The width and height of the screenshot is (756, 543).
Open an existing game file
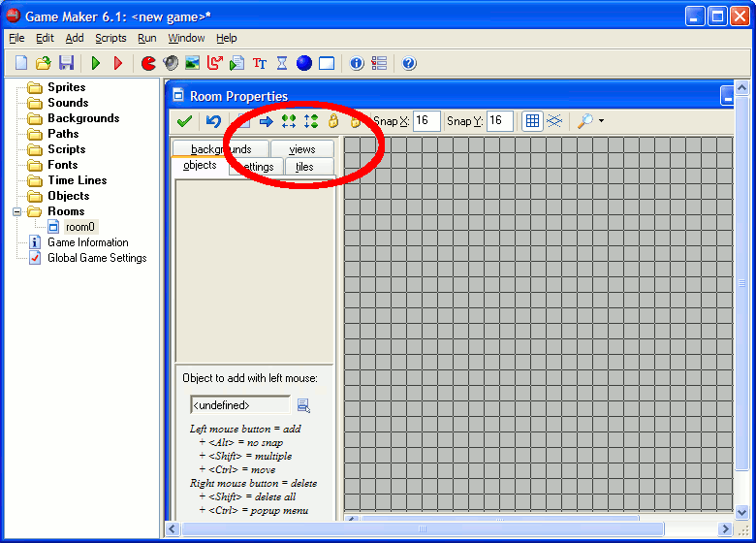point(44,63)
